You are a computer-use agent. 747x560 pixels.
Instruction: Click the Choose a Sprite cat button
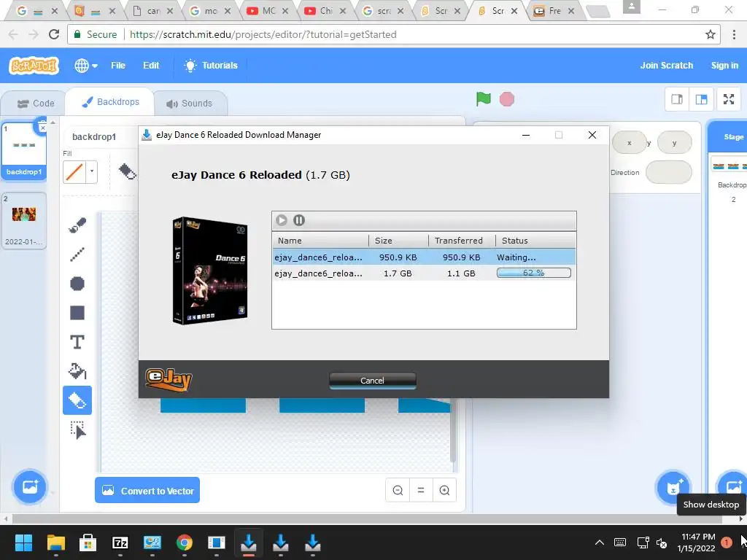pos(673,486)
